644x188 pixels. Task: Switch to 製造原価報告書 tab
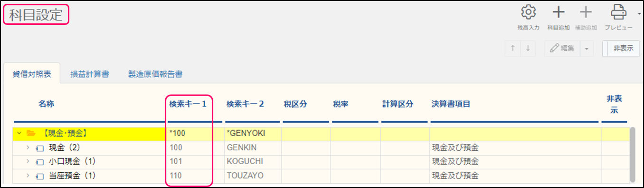(x=155, y=74)
